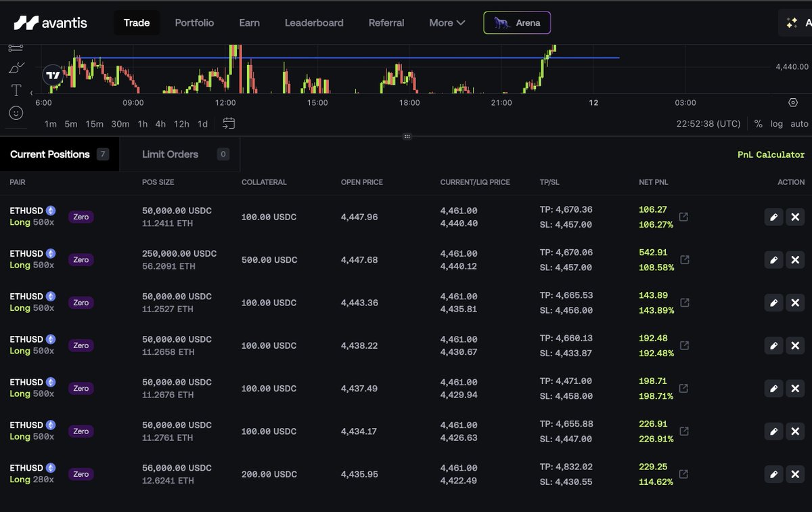Select the Text tool on the chart sidebar
The width and height of the screenshot is (812, 512).
tap(16, 89)
